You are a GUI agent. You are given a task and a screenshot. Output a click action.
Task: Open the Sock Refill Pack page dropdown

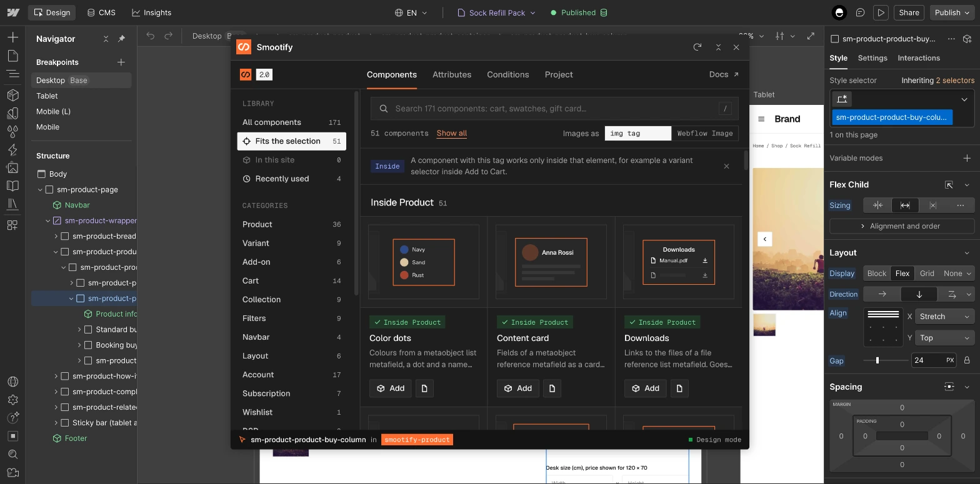coord(497,12)
